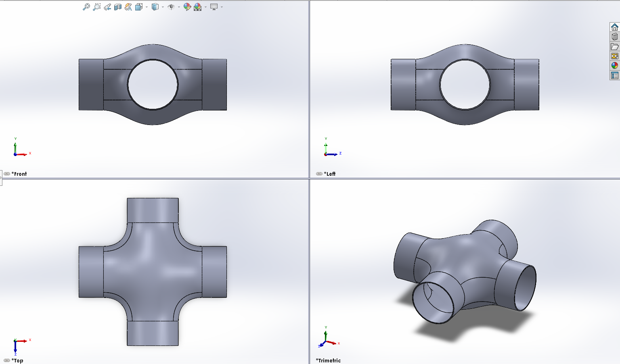
Task: Open the Display Style dropdown arrow
Action: (163, 7)
